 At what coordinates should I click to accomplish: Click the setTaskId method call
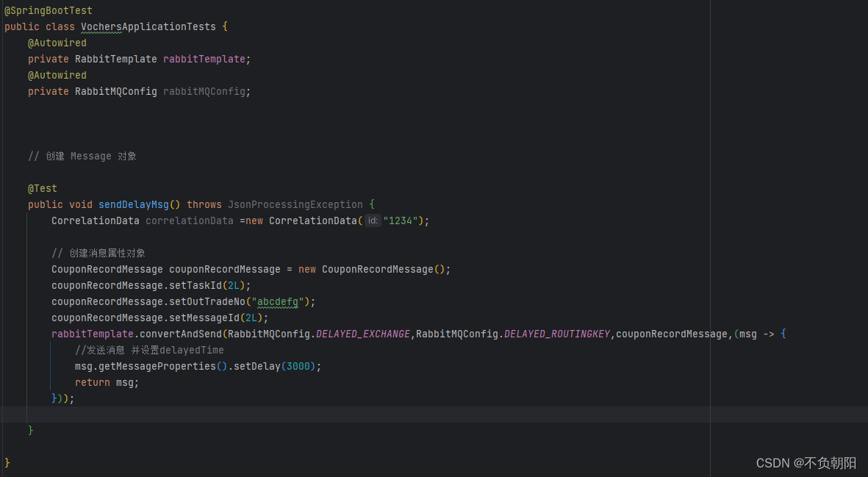(x=196, y=285)
